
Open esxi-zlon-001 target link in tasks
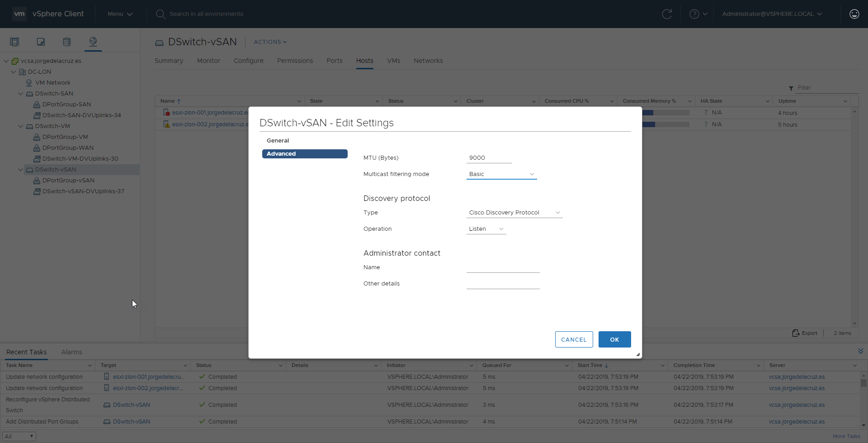pyautogui.click(x=149, y=377)
